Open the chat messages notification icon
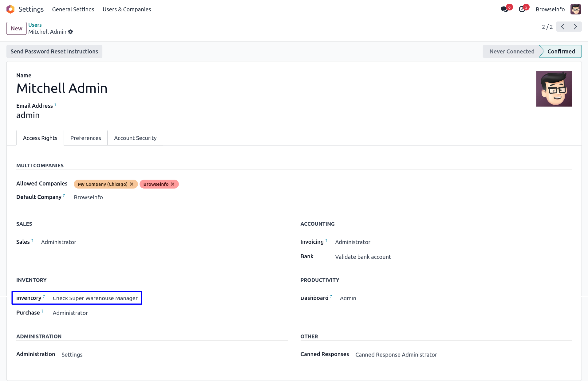The width and height of the screenshot is (588, 382). click(x=504, y=9)
